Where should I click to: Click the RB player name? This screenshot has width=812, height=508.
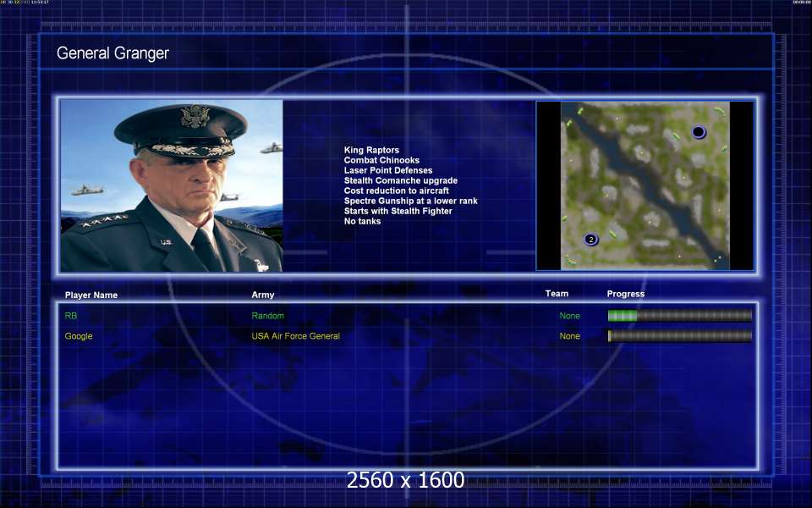[71, 316]
